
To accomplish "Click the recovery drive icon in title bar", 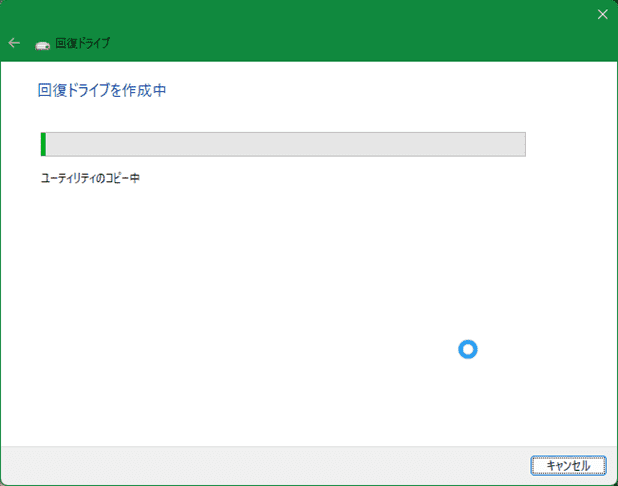I will (x=42, y=44).
